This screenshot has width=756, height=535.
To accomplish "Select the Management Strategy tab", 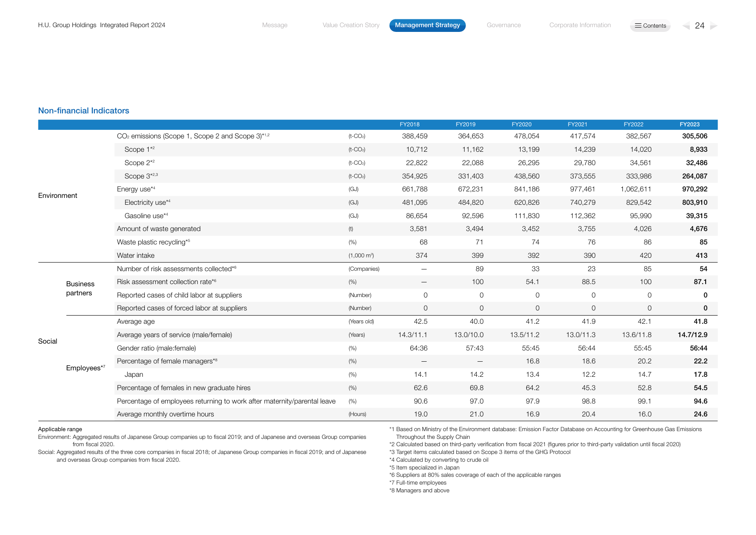I will (428, 25).
